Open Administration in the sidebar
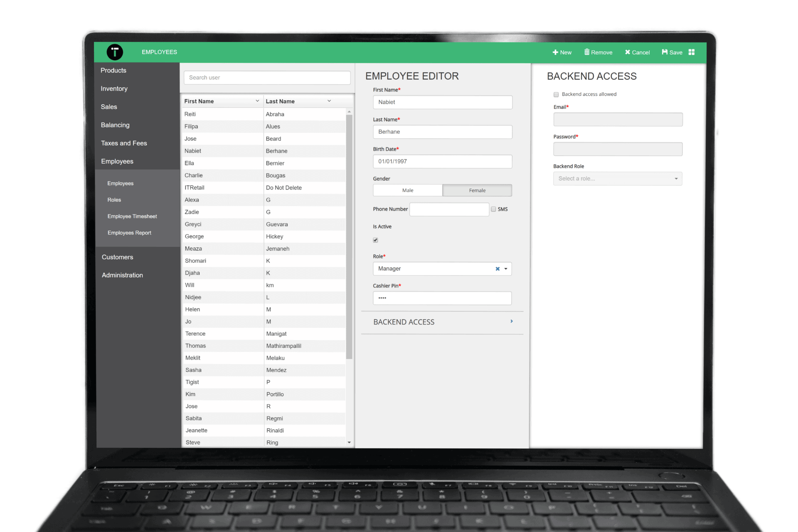This screenshot has width=798, height=532. point(122,275)
